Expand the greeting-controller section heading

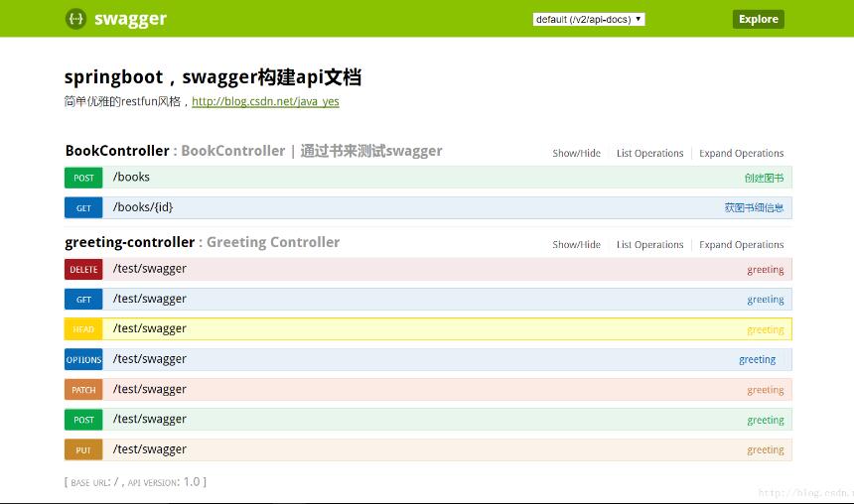[x=130, y=242]
